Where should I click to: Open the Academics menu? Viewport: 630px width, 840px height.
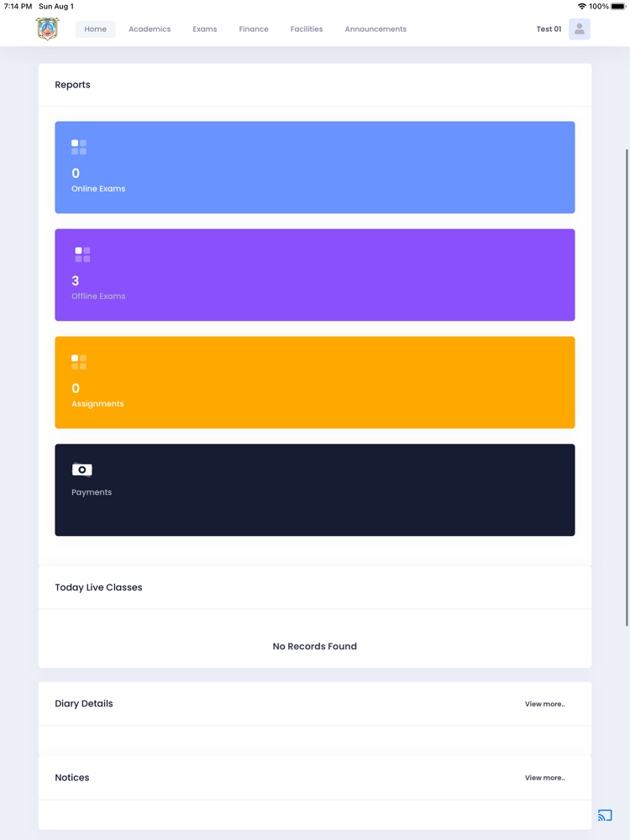pos(150,29)
